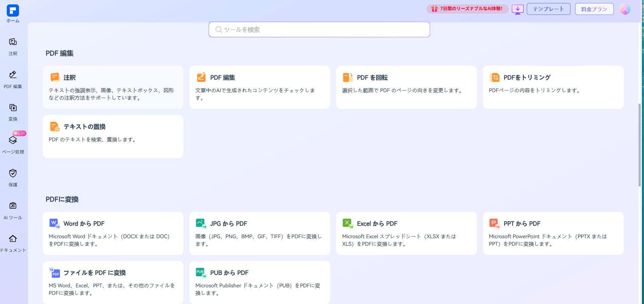Click the テキストの置換 card icon
This screenshot has height=304, width=644.
pos(55,126)
